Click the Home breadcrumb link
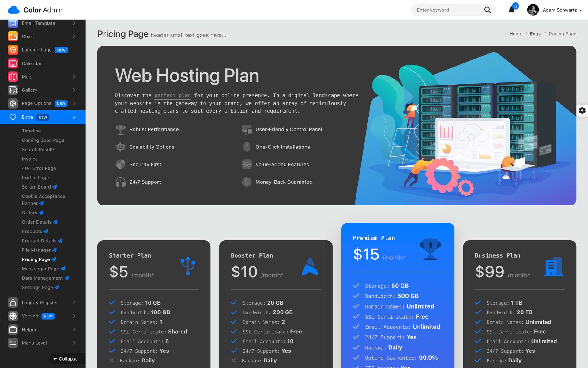588x368 pixels. coord(516,34)
